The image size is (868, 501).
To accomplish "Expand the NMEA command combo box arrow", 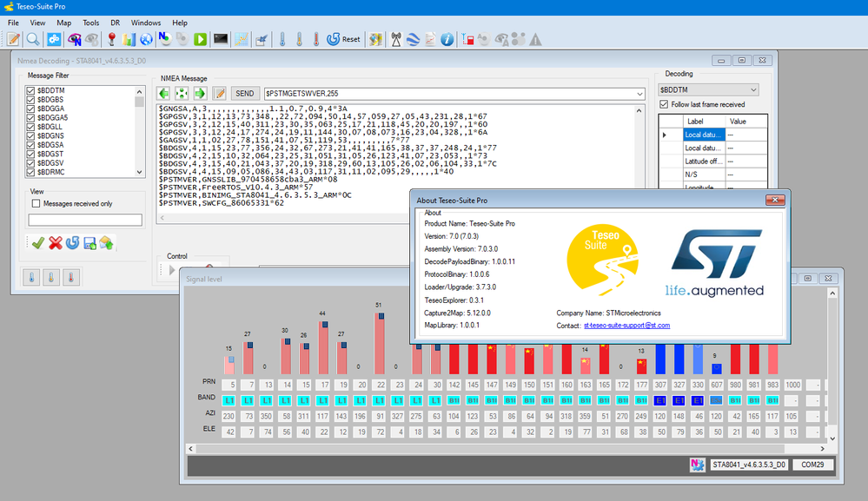I will 640,94.
